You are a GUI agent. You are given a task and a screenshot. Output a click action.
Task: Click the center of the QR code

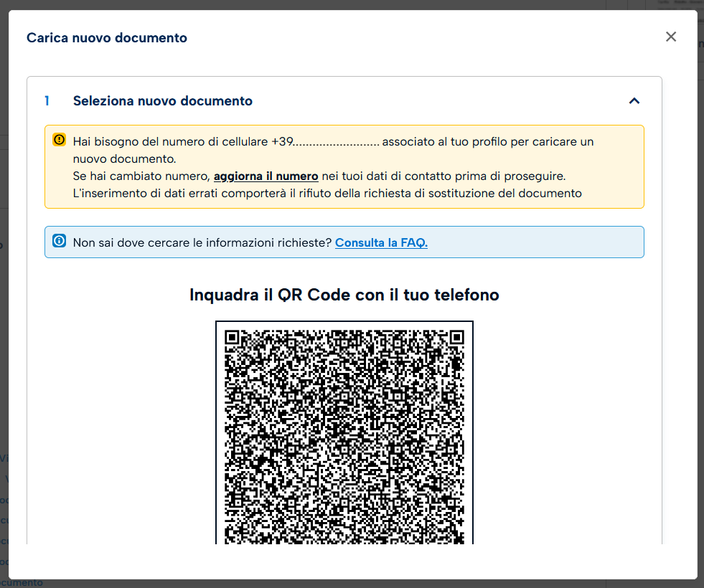(344, 437)
